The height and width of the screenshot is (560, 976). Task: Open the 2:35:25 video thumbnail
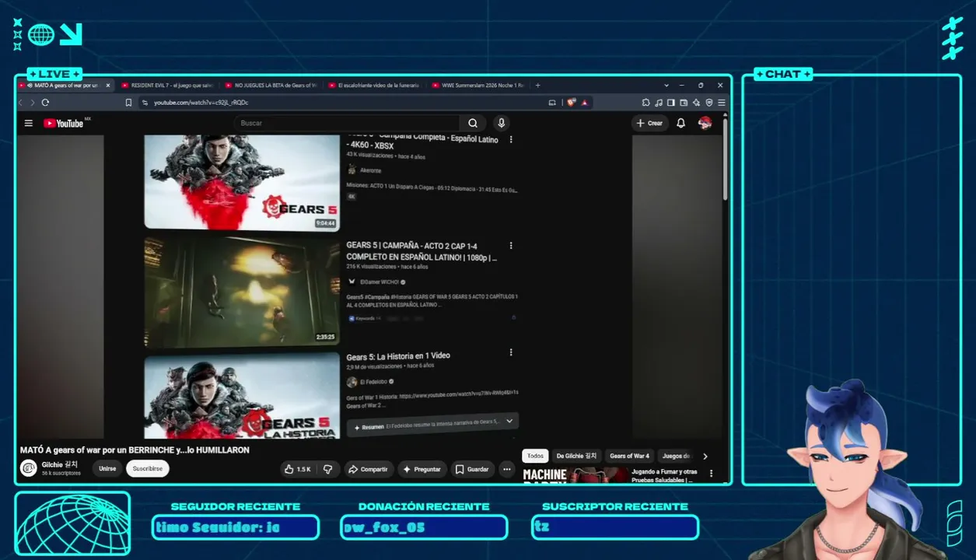click(242, 292)
